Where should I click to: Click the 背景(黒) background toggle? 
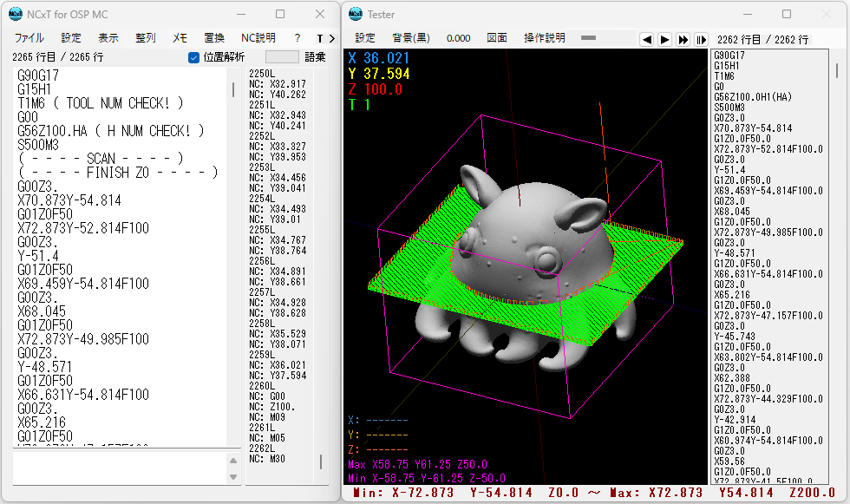point(411,38)
